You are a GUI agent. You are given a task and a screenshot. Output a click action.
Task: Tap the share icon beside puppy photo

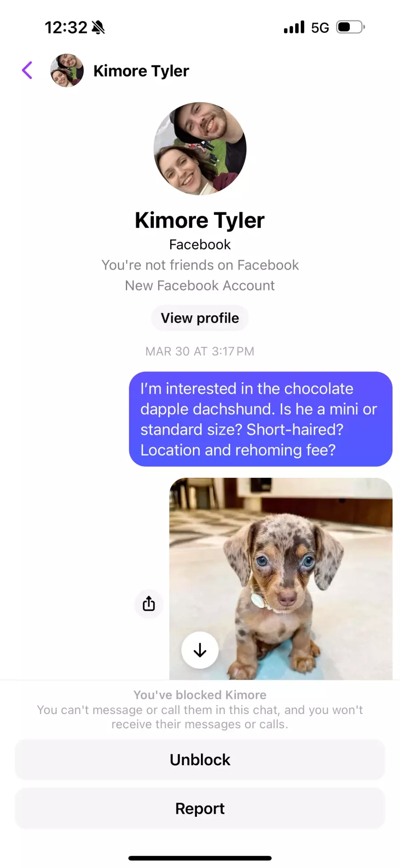pos(149,604)
